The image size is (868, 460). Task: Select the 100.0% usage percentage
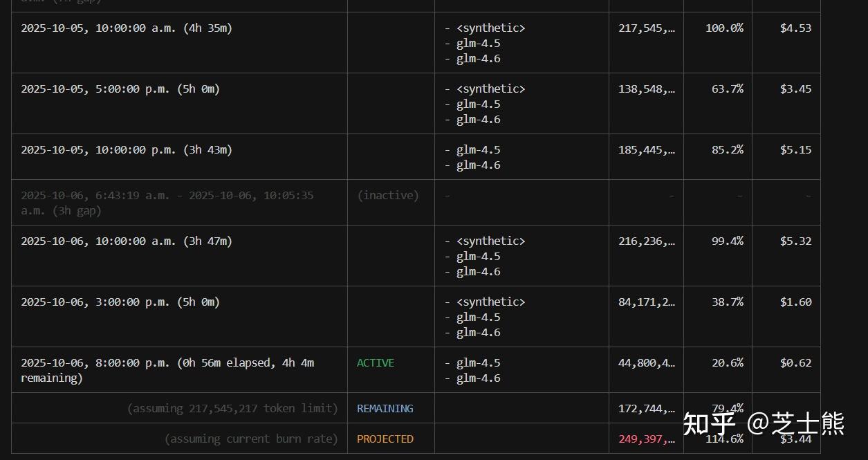[724, 28]
